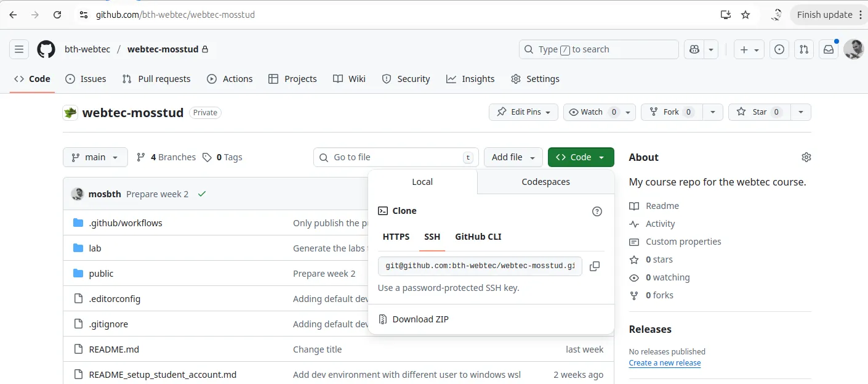Click the browser profile icon beside Finish update
Viewport: 868px width, 384px height.
pos(776,15)
